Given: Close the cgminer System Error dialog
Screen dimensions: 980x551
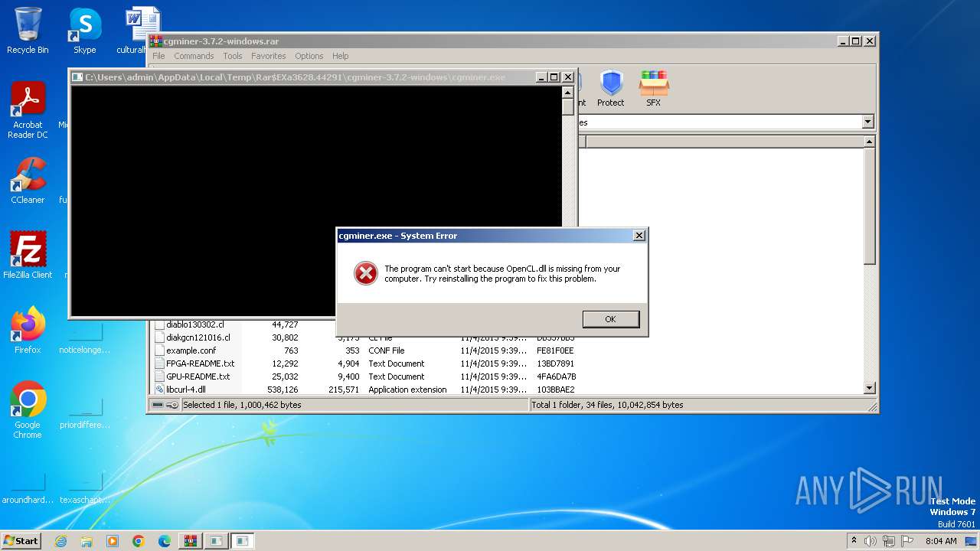Looking at the screenshot, I should (x=639, y=236).
